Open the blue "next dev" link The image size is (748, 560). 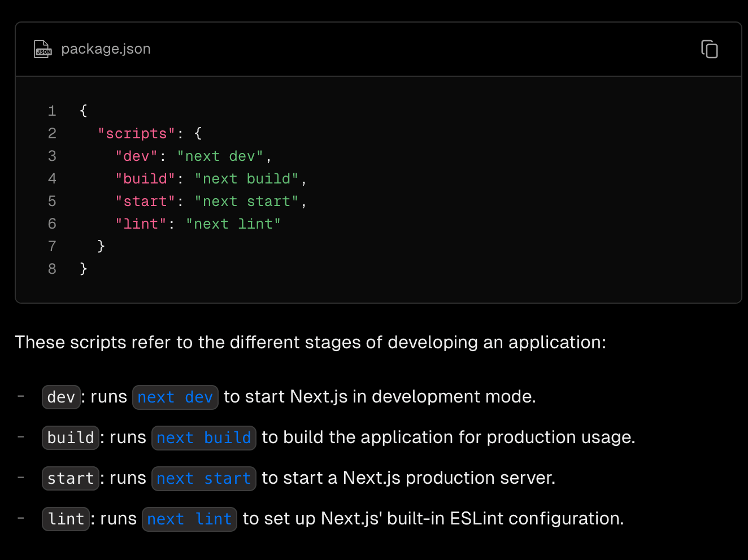[175, 397]
